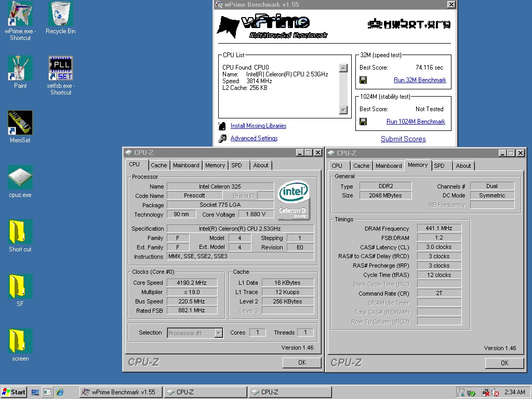This screenshot has width=532, height=399.
Task: Click the Intel Celeron D logo in CPU-Z
Action: (x=294, y=200)
